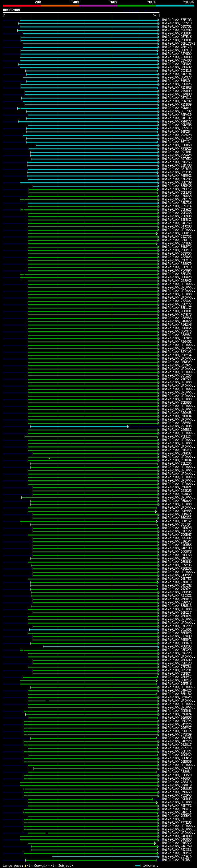The width and height of the screenshot is (197, 868).
Task: Select the UniRef100_A9TDH0 label
Action: click(x=177, y=426)
